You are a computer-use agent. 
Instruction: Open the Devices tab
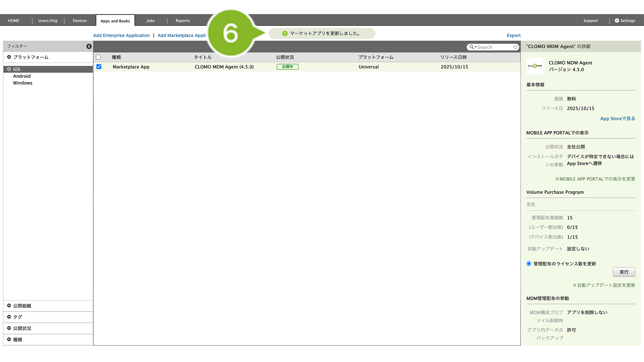click(x=80, y=21)
